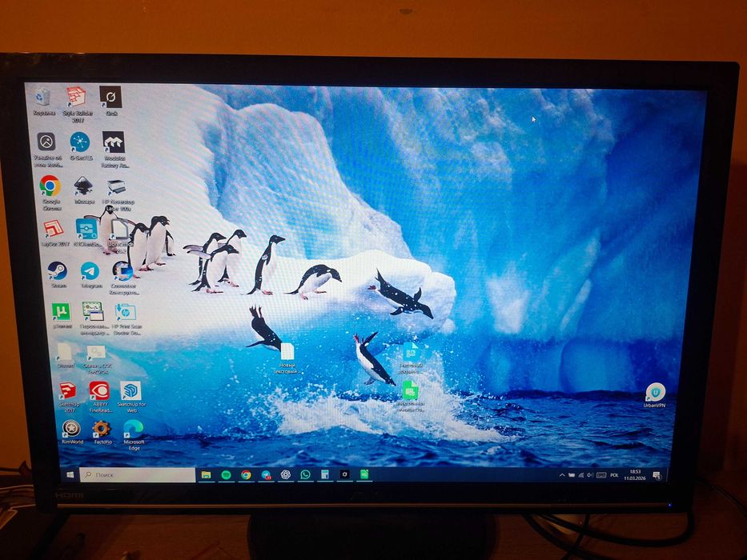Open WhatsApp from the taskbar
747x560 pixels.
[x=305, y=474]
